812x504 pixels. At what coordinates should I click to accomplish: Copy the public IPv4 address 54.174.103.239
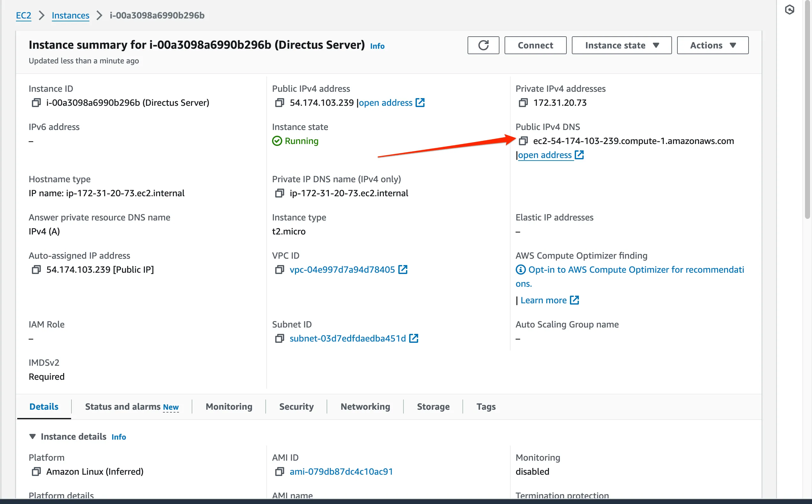(280, 102)
